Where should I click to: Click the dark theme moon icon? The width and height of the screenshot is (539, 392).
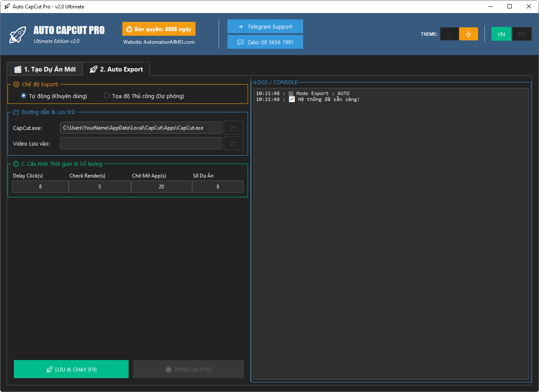tap(449, 34)
